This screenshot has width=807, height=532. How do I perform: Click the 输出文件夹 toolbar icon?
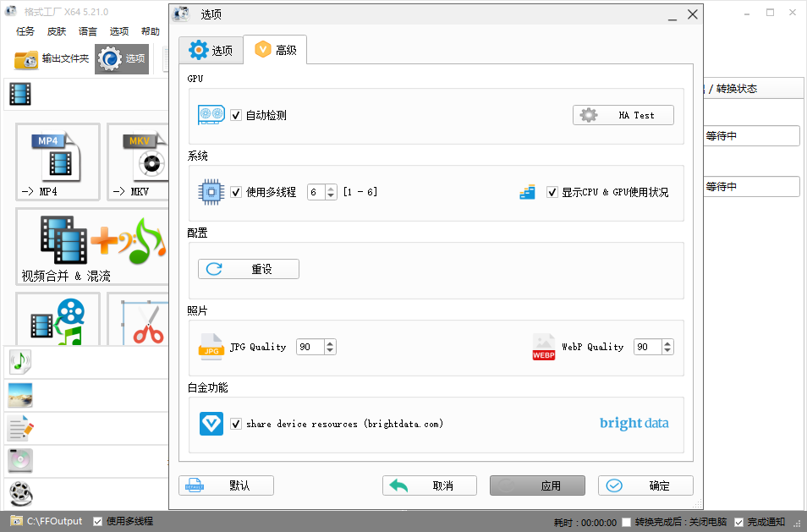(x=25, y=59)
